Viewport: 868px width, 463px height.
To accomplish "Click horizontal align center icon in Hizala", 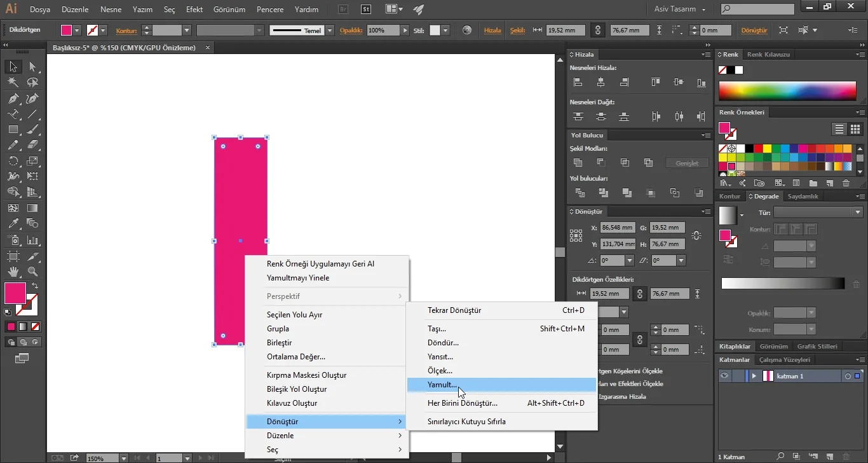I will [601, 82].
